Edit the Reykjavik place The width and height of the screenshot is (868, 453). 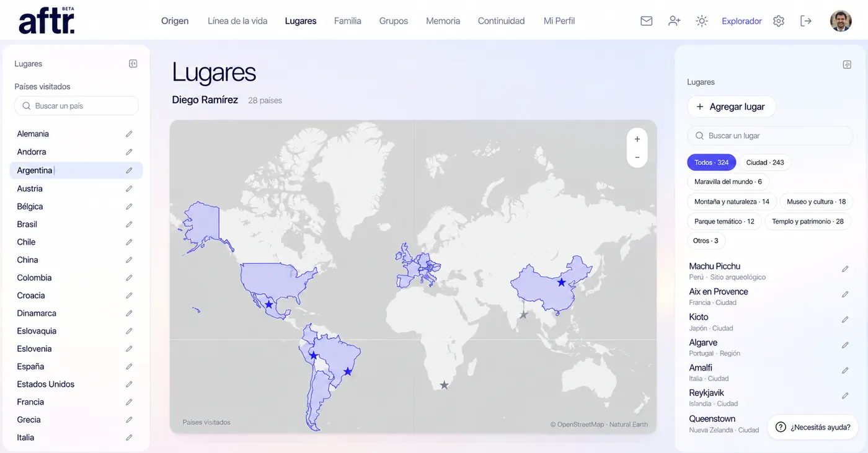point(845,395)
